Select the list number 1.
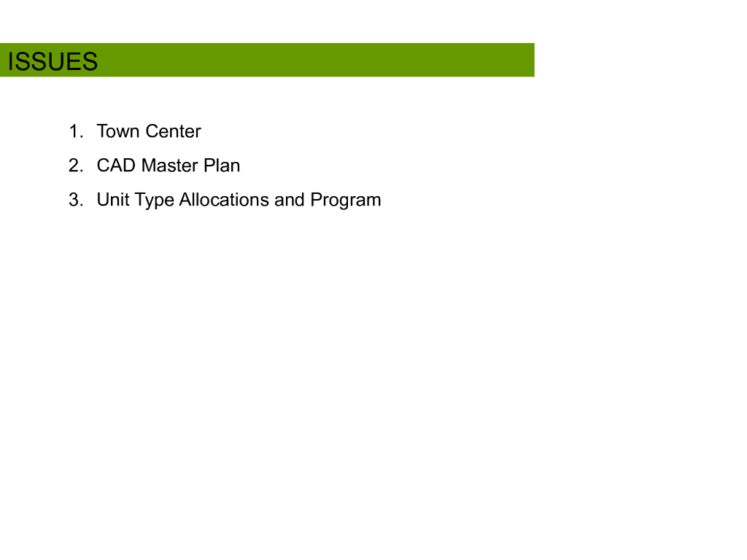The height and width of the screenshot is (560, 747). coord(76,131)
